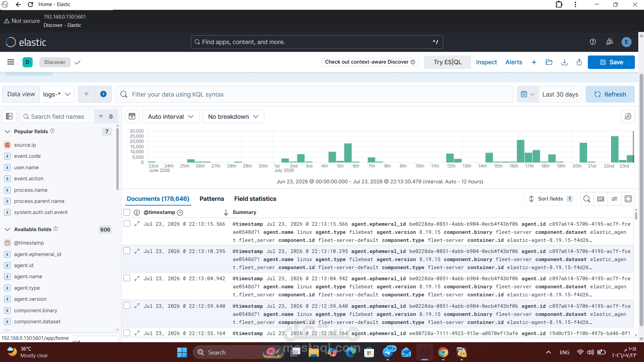Image resolution: width=644 pixels, height=362 pixels.
Task: Toggle the field sidebar panel icon
Action: pos(9,116)
